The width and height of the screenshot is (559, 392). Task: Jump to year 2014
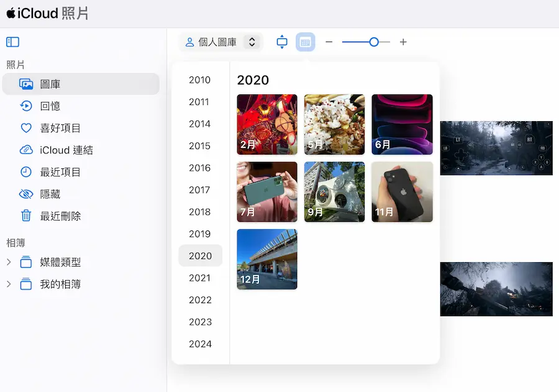[200, 124]
